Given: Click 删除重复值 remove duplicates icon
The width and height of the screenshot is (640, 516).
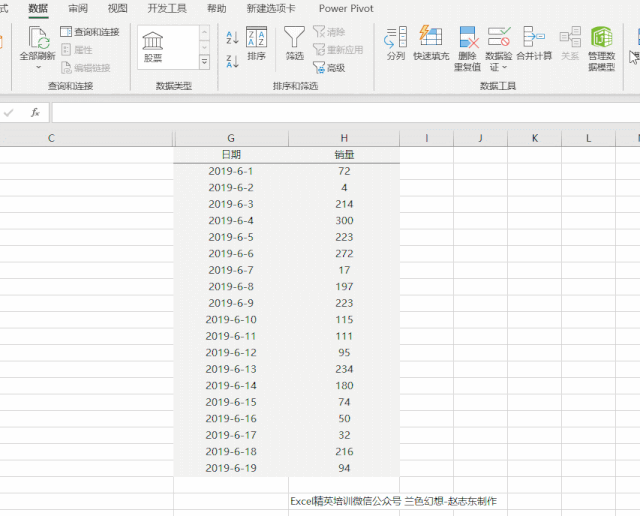Looking at the screenshot, I should (x=467, y=44).
